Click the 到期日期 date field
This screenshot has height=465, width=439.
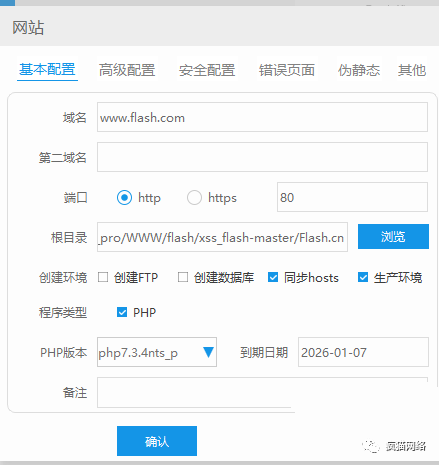click(x=363, y=352)
